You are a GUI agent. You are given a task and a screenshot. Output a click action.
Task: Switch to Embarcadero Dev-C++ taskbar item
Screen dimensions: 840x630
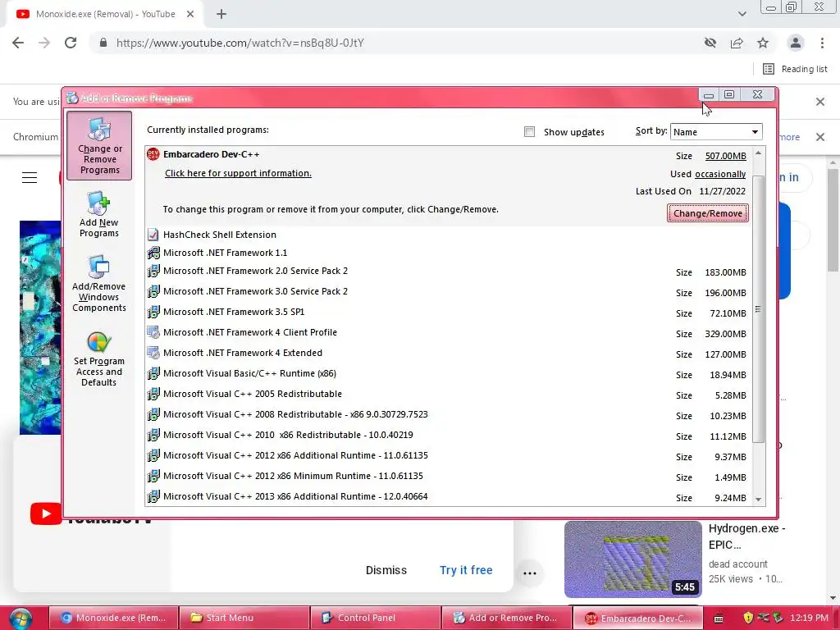pyautogui.click(x=637, y=618)
